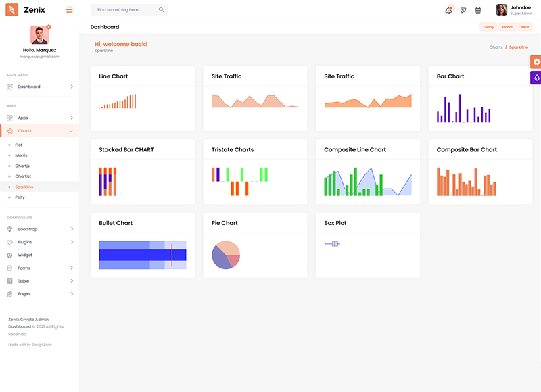Screen dimensions: 541x392
Task: Click the Find something here search field
Action: pyautogui.click(x=125, y=10)
